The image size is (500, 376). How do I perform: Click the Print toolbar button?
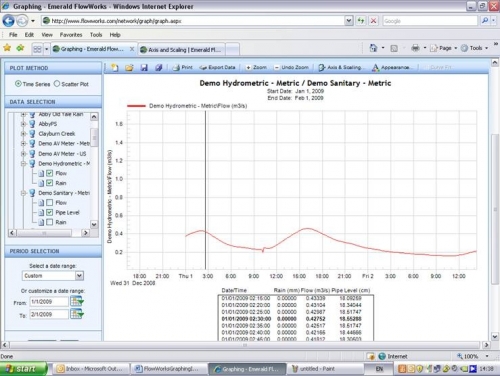pyautogui.click(x=183, y=67)
